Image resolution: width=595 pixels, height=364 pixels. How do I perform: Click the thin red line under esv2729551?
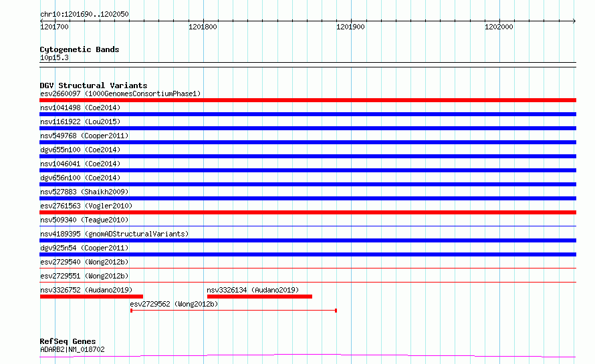coord(308,283)
